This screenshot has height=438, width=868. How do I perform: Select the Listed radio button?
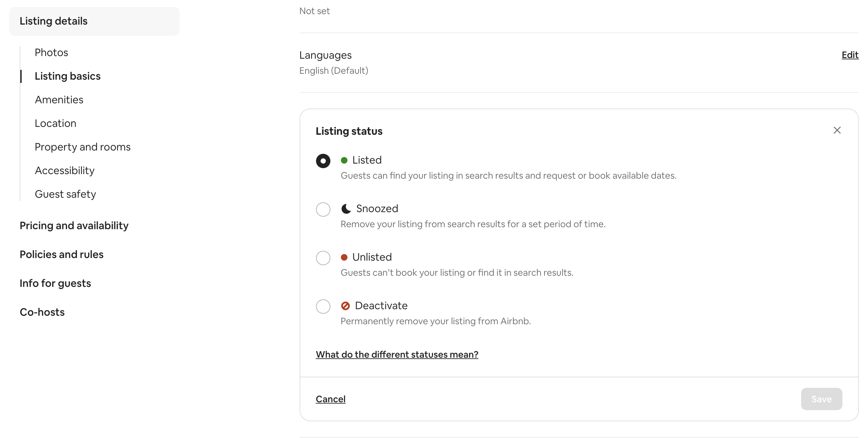coord(323,161)
